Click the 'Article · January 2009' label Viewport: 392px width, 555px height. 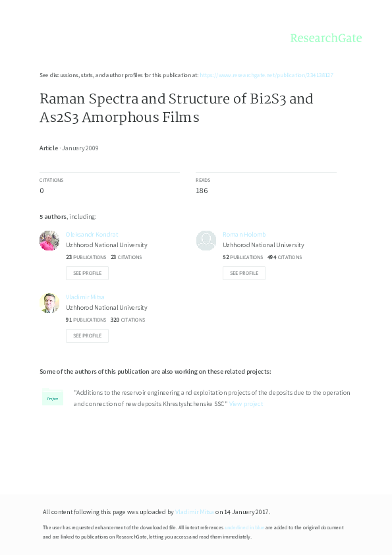[x=69, y=148]
